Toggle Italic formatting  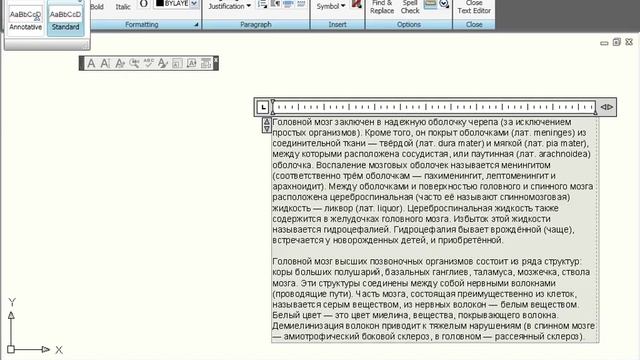pos(123,7)
